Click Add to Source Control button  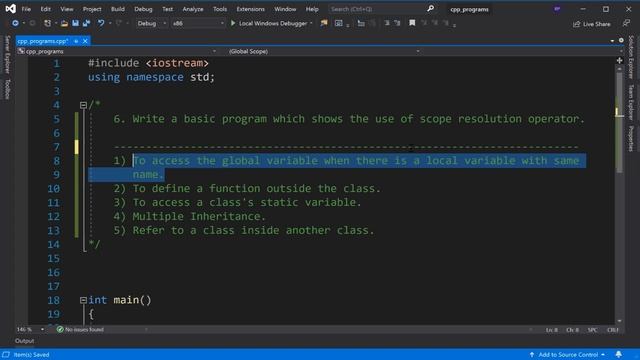[568, 354]
